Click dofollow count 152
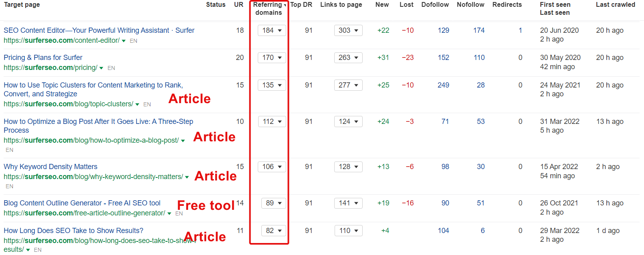 tap(443, 58)
